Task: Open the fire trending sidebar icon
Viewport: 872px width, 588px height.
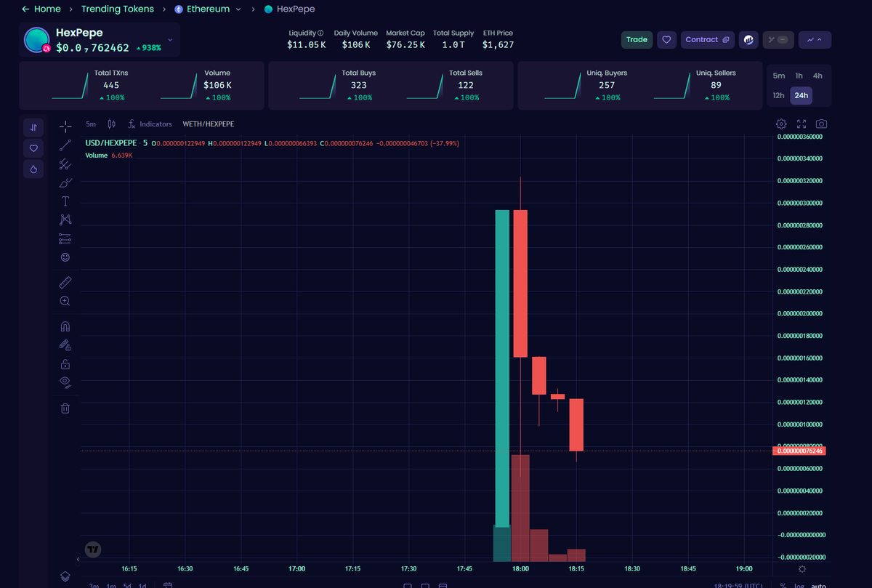Action: (33, 169)
